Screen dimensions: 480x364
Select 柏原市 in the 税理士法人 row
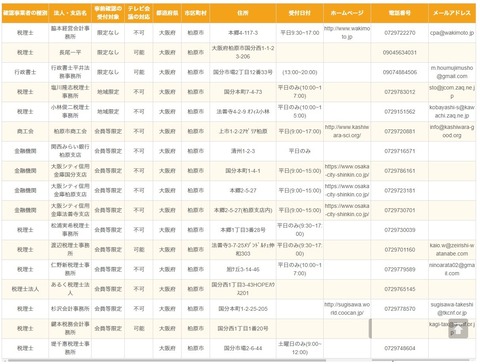click(x=196, y=289)
